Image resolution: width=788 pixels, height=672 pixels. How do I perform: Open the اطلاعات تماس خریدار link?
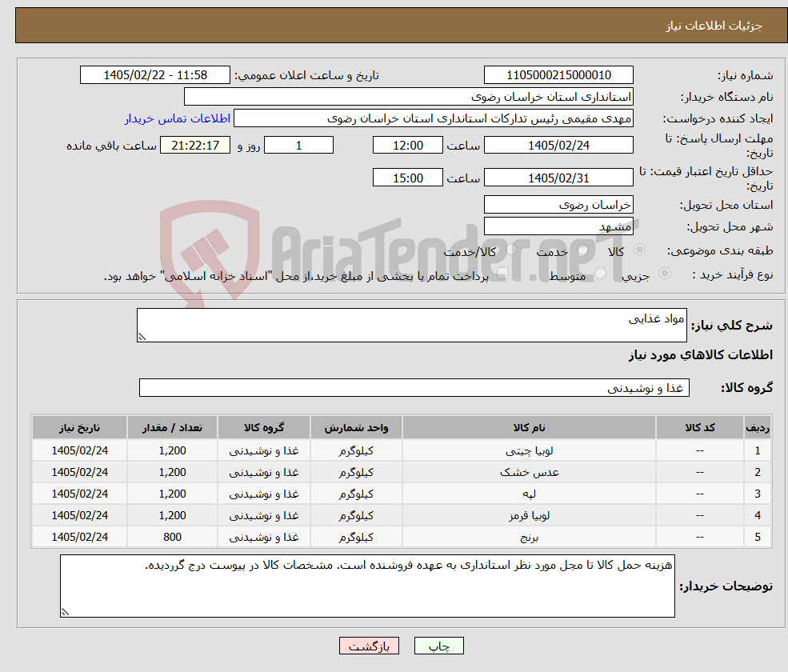178,118
